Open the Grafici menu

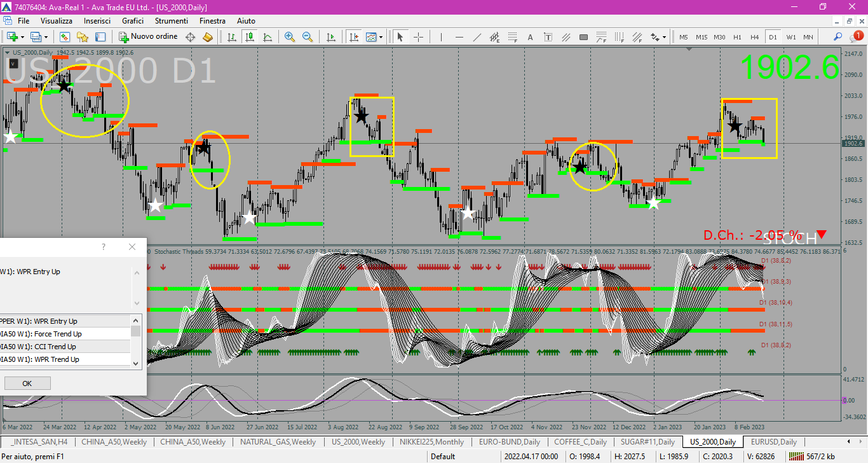pos(133,21)
